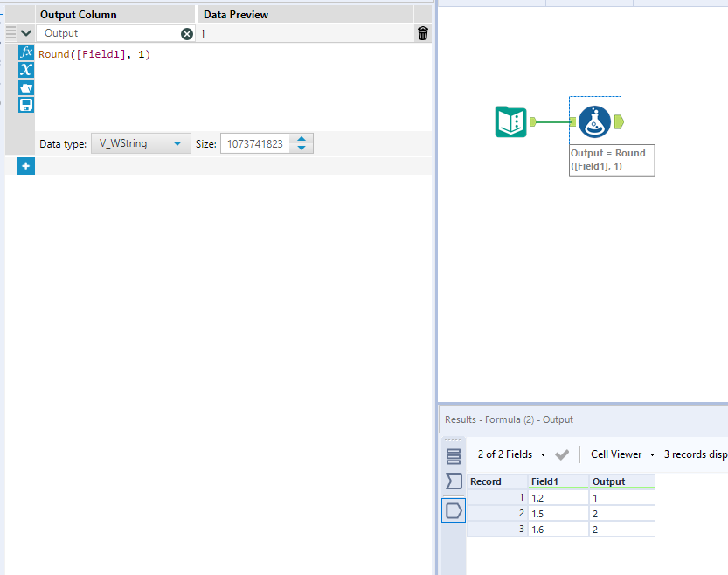Select the Data Preview header
This screenshot has height=575, width=728.
coord(236,13)
